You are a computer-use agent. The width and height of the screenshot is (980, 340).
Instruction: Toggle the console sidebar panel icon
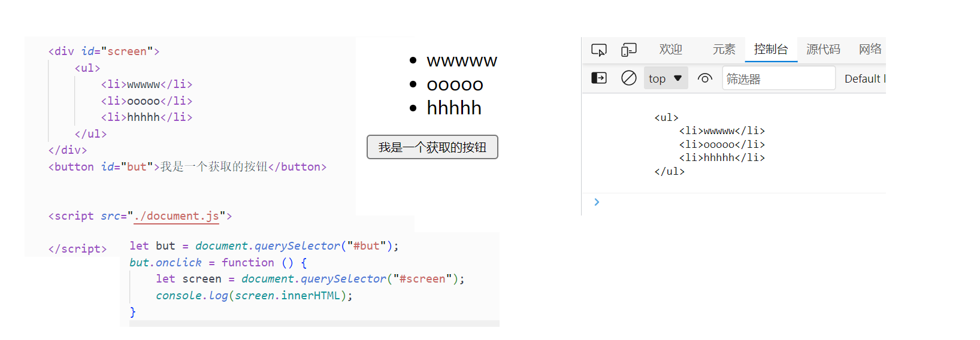tap(599, 78)
